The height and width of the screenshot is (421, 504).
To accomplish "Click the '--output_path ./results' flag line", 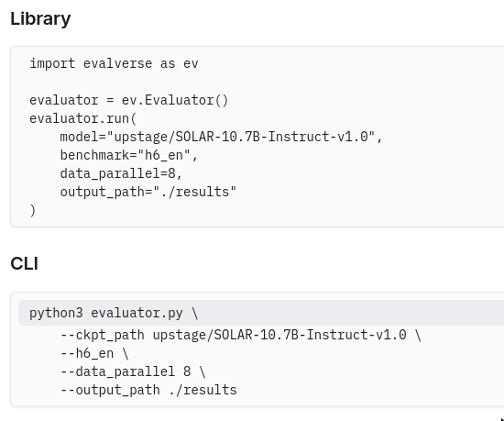I will (x=148, y=390).
